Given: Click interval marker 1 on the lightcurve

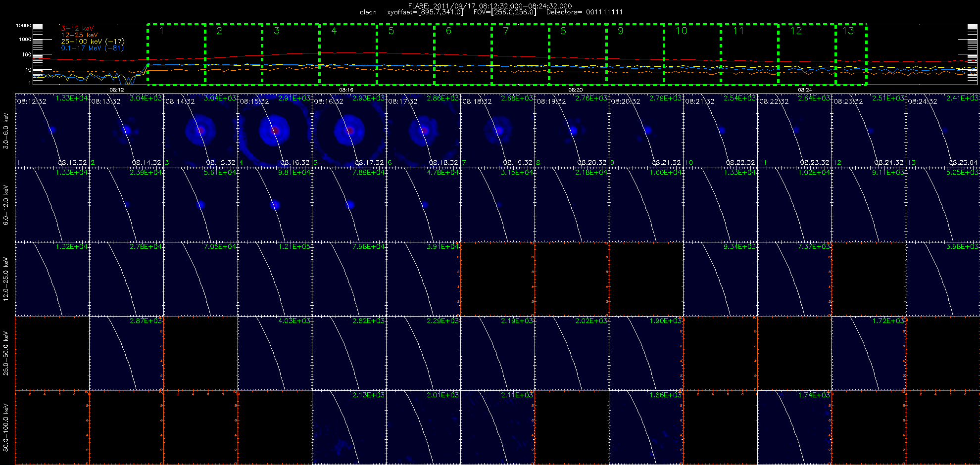Looking at the screenshot, I should coord(162,31).
